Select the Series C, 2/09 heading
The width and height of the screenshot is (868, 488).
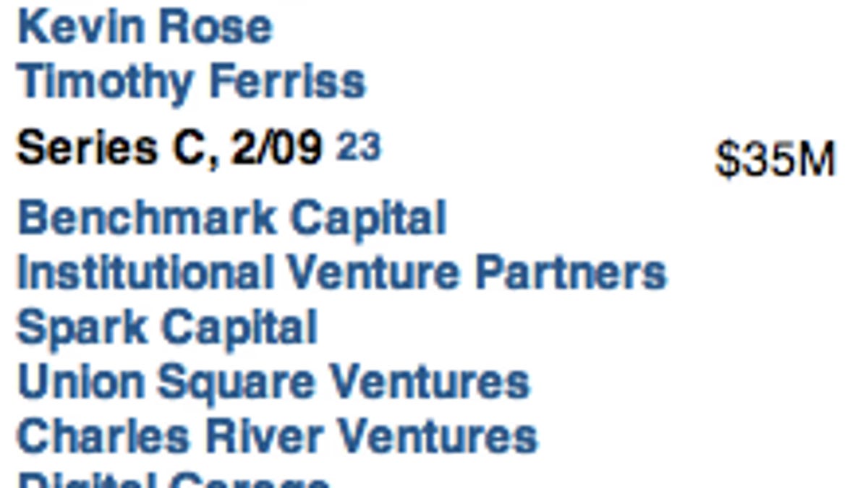(x=169, y=149)
